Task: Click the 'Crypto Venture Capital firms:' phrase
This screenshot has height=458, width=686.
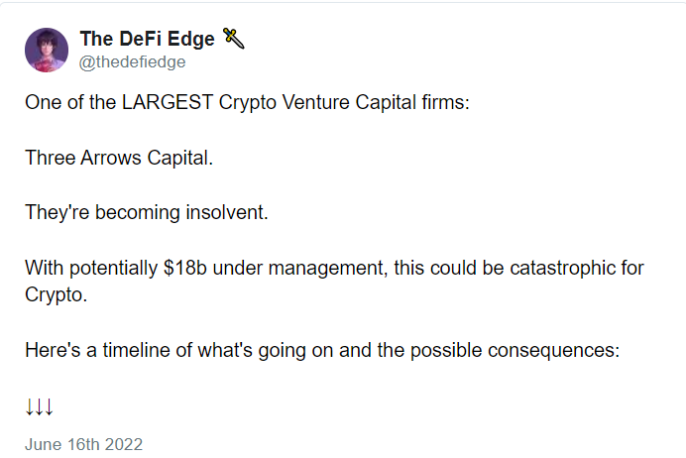Action: point(344,103)
